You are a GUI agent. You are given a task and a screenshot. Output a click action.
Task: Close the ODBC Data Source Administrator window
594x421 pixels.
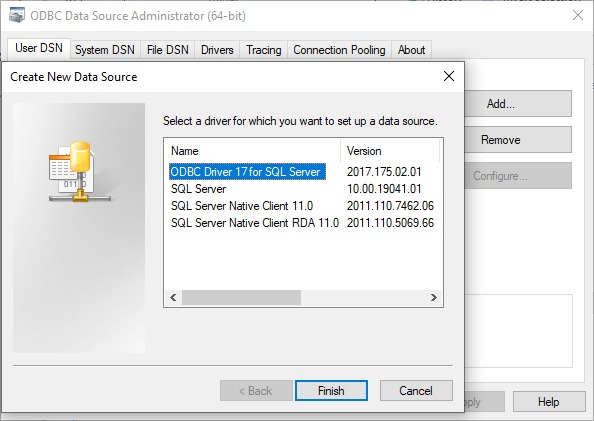pyautogui.click(x=578, y=16)
